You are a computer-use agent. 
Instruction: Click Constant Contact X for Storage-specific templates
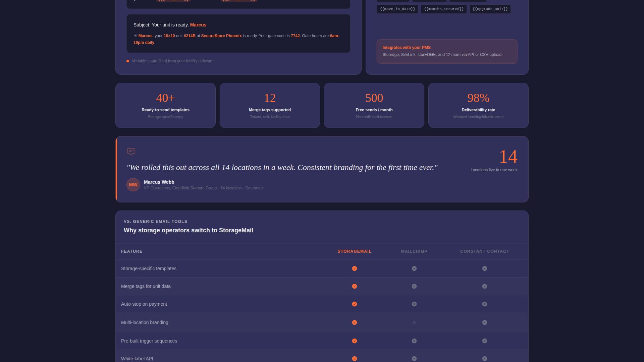(485, 268)
